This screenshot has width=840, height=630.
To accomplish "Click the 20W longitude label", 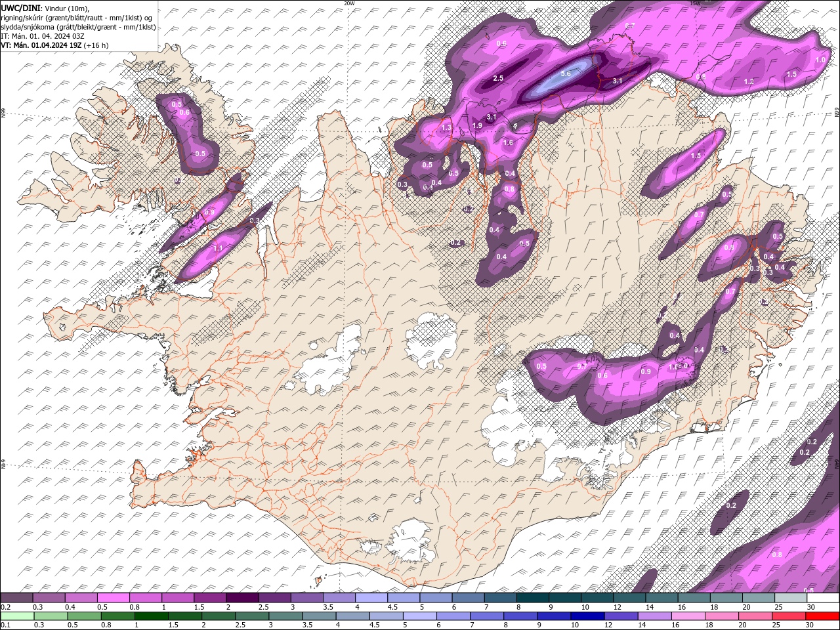I will coord(349,3).
